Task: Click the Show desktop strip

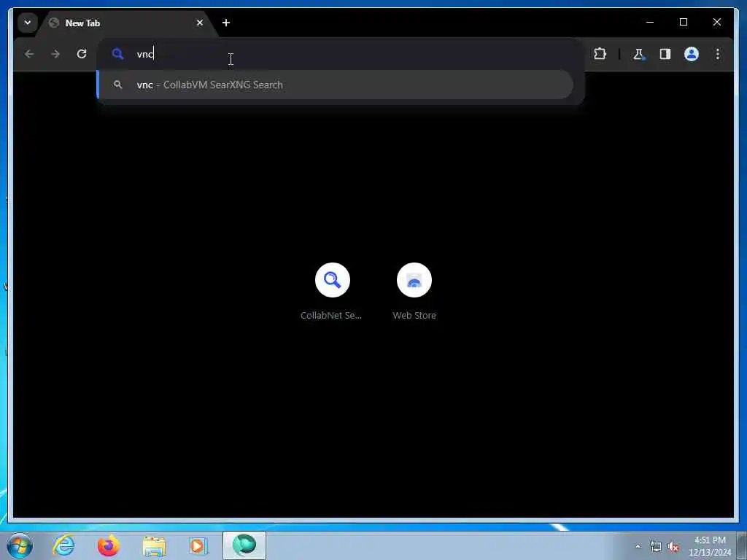Action: 742,545
